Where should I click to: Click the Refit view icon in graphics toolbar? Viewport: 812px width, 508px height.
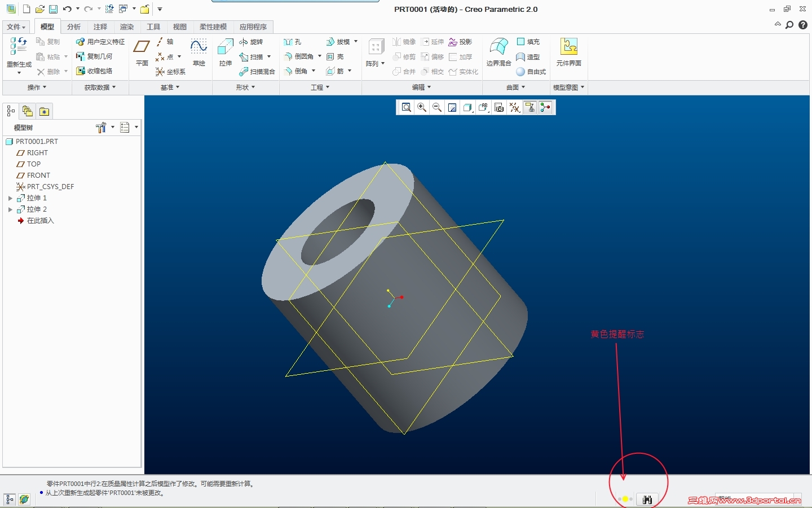click(x=406, y=107)
